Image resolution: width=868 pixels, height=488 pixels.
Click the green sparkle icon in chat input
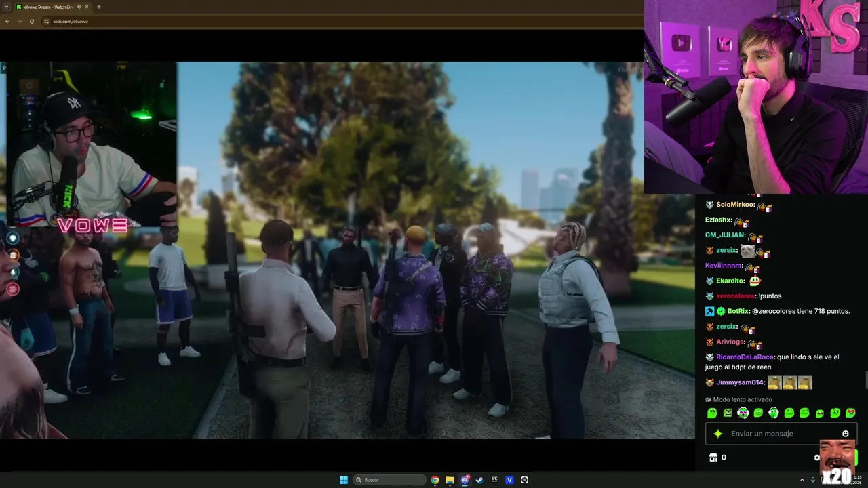[718, 434]
